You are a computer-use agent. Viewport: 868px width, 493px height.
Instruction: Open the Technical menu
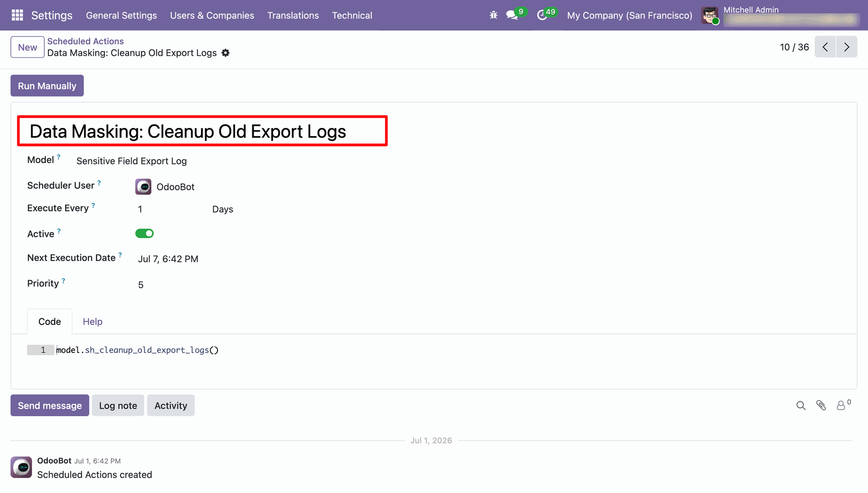tap(352, 15)
